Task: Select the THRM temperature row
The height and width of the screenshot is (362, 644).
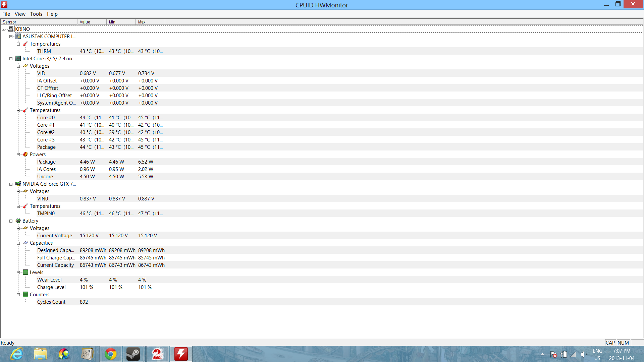Action: (340, 51)
